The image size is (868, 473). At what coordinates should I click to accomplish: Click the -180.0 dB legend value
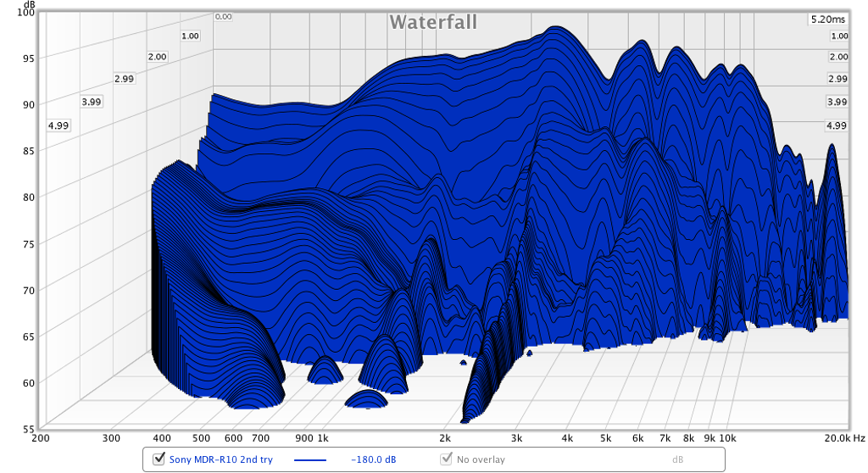click(x=374, y=459)
